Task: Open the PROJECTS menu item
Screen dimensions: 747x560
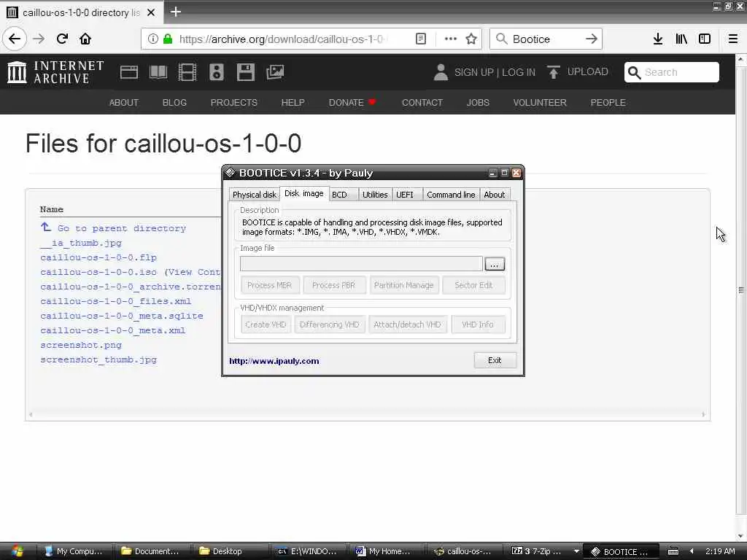Action: point(234,102)
